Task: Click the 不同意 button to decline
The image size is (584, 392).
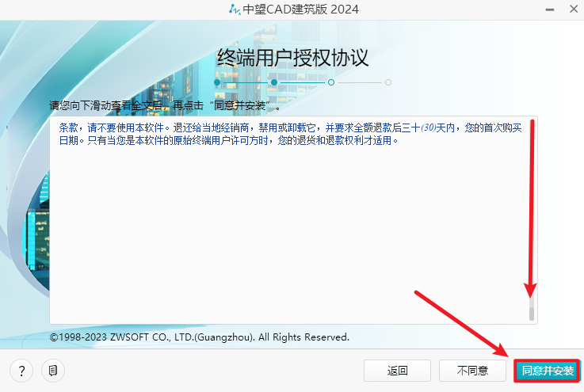Action: click(472, 370)
